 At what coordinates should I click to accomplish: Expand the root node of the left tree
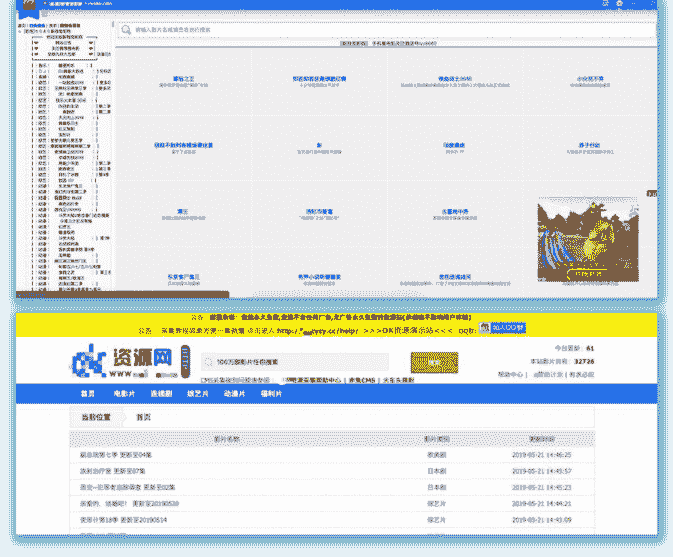tap(20, 31)
